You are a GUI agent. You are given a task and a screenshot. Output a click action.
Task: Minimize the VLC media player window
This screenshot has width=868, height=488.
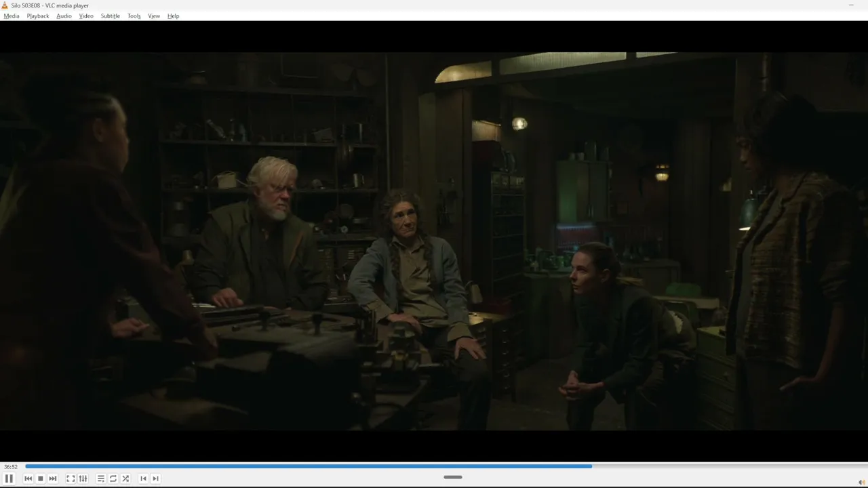(x=851, y=5)
